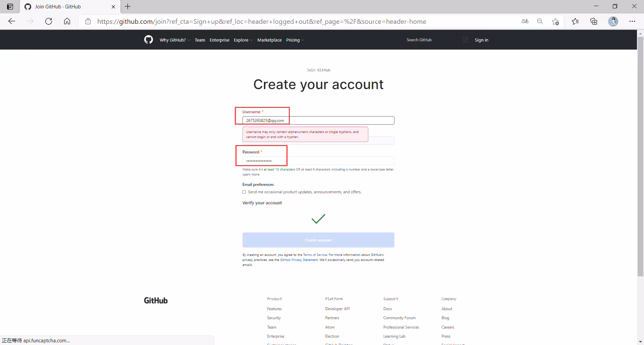Viewport: 644px width, 345px height.
Task: Open the browser home page icon
Action: [67, 21]
